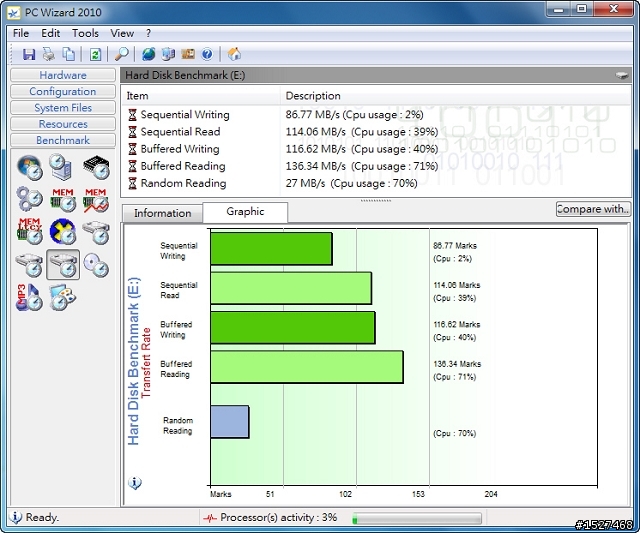The height and width of the screenshot is (533, 640).
Task: Select the CD/DVD drive benchmark icon
Action: click(96, 265)
